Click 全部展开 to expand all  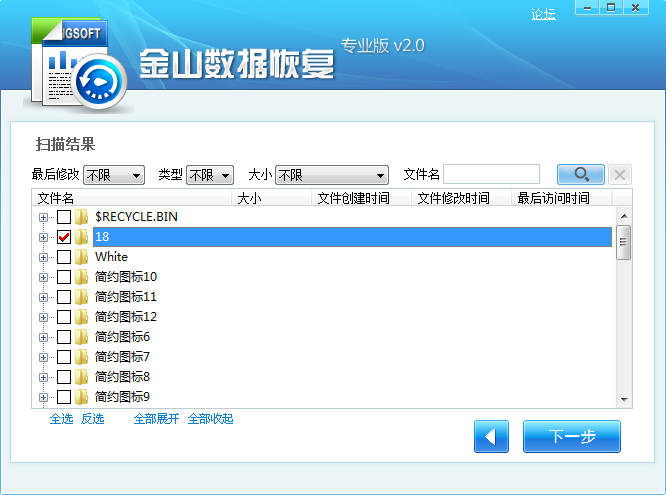click(x=156, y=419)
